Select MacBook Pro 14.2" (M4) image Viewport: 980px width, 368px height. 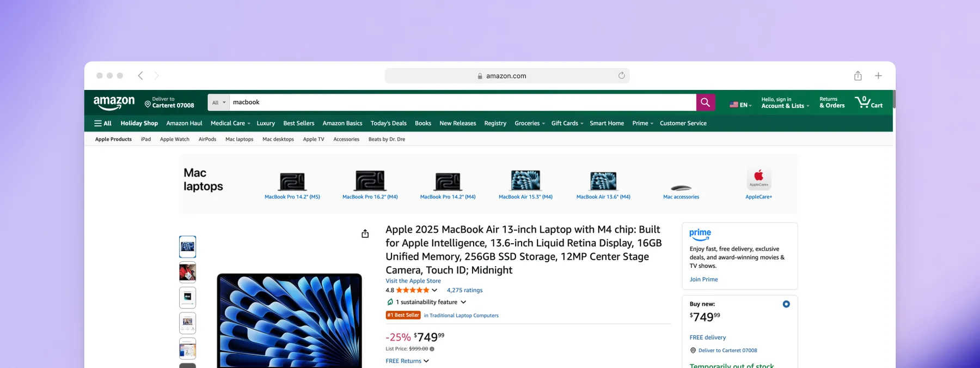click(448, 181)
